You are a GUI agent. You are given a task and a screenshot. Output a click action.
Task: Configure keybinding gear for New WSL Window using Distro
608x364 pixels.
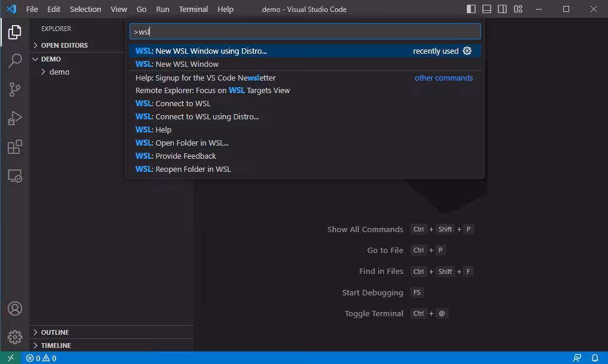point(467,51)
